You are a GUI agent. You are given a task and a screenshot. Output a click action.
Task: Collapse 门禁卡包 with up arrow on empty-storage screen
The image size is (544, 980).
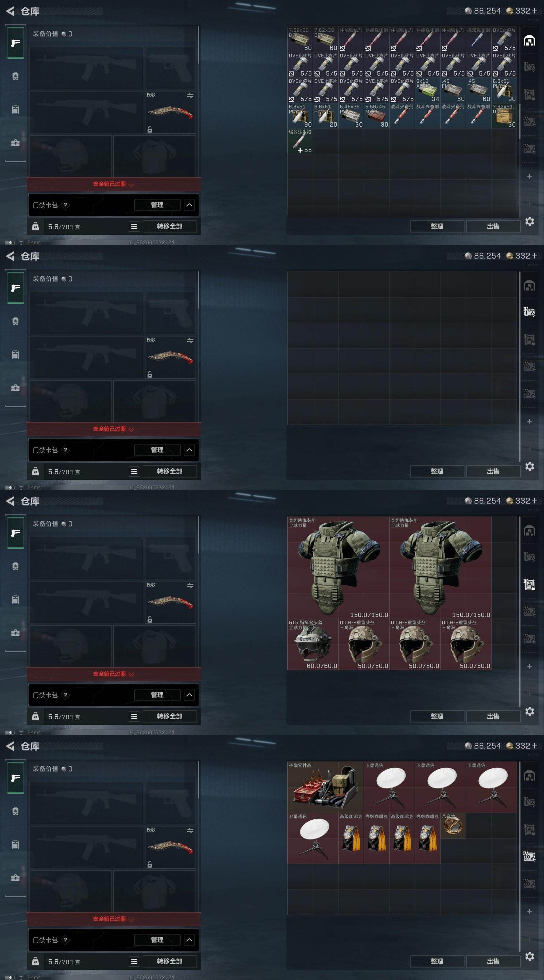(x=189, y=450)
